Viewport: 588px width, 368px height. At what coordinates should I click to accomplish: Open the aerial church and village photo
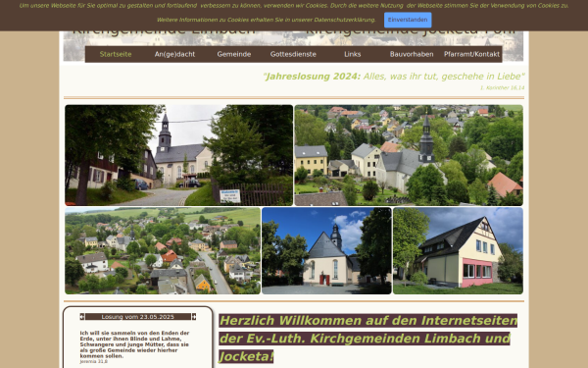coord(409,155)
